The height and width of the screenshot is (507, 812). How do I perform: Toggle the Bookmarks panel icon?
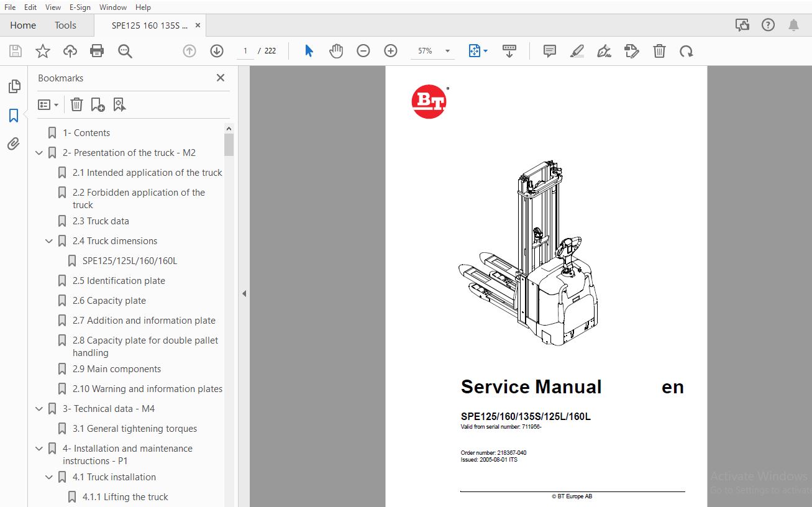click(14, 116)
